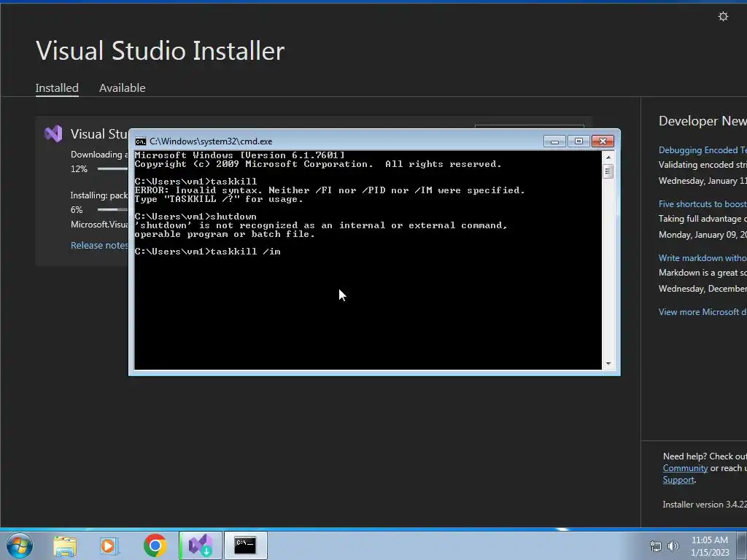Screen dimensions: 747x560
Task: Click the "'shutdown' is not recognized" line
Action: tap(321, 225)
